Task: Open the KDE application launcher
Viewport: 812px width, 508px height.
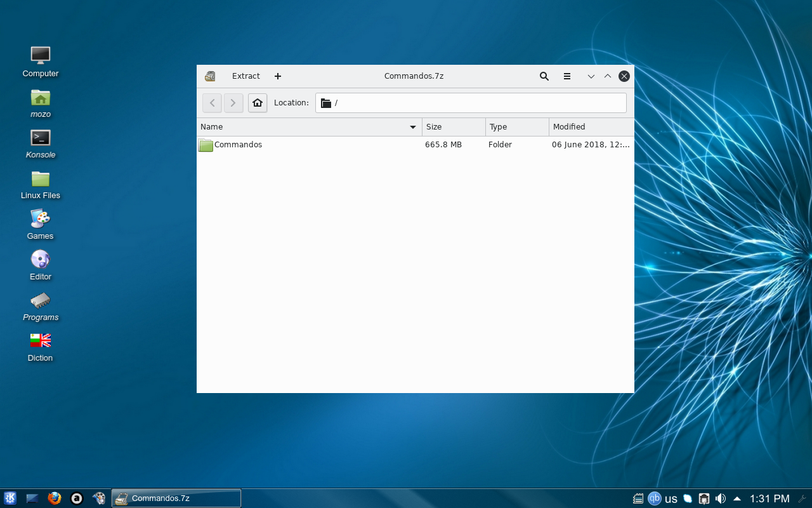Action: pos(10,498)
